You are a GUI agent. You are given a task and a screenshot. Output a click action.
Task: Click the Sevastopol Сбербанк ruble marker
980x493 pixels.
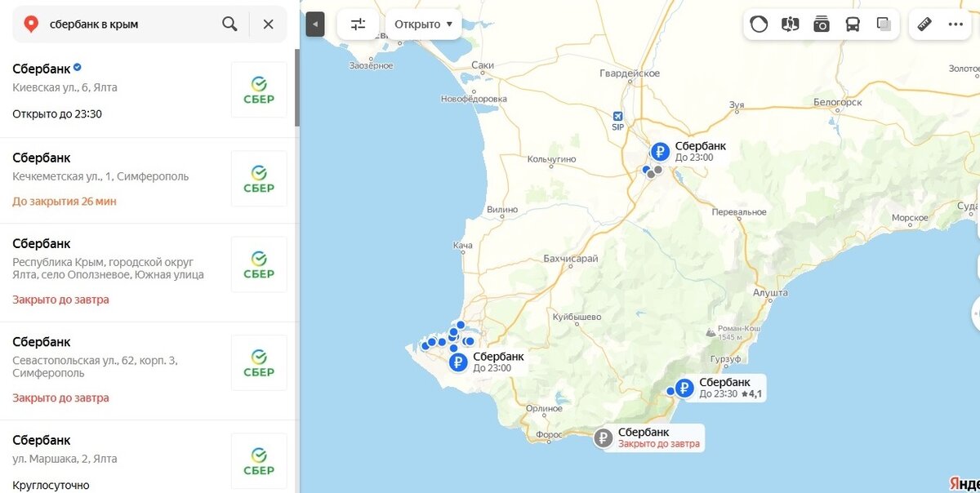click(458, 362)
